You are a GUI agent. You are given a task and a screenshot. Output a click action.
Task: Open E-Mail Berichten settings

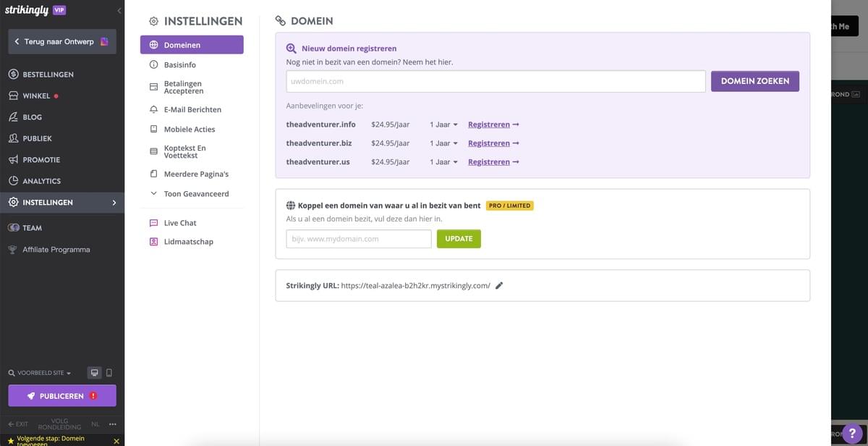pos(192,109)
